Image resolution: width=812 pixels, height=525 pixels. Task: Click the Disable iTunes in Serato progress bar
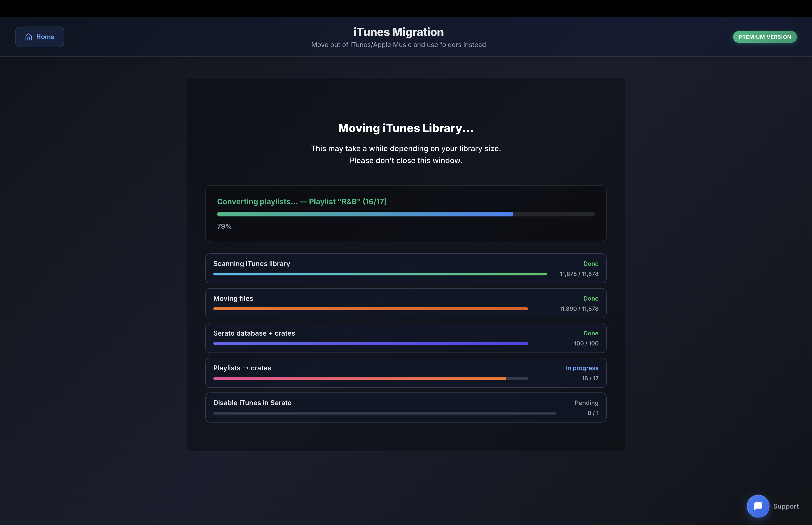click(384, 413)
